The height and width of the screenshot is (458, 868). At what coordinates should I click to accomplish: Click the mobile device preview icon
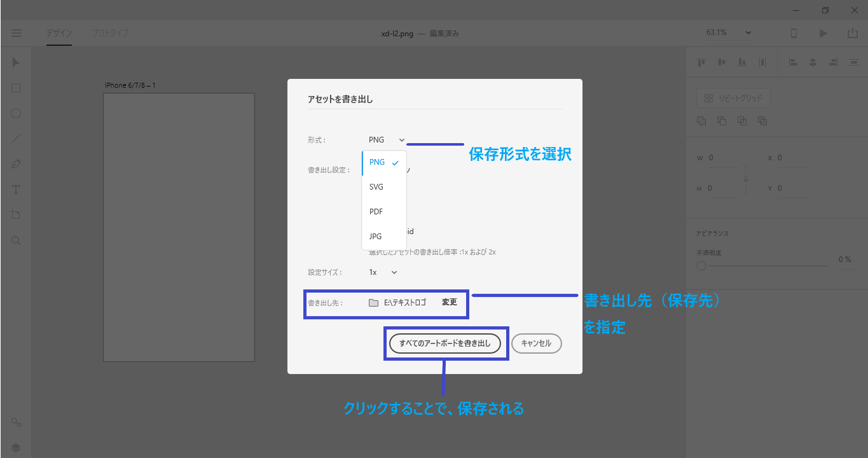[794, 33]
